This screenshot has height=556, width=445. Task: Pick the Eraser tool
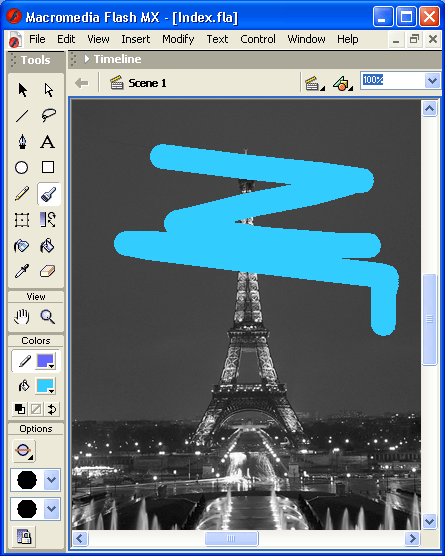coord(48,272)
